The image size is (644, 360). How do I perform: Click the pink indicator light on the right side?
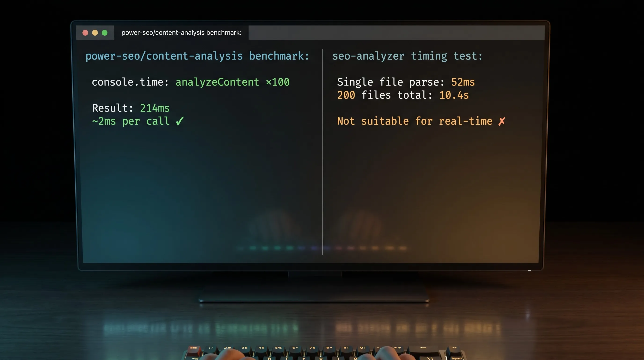coord(351,248)
